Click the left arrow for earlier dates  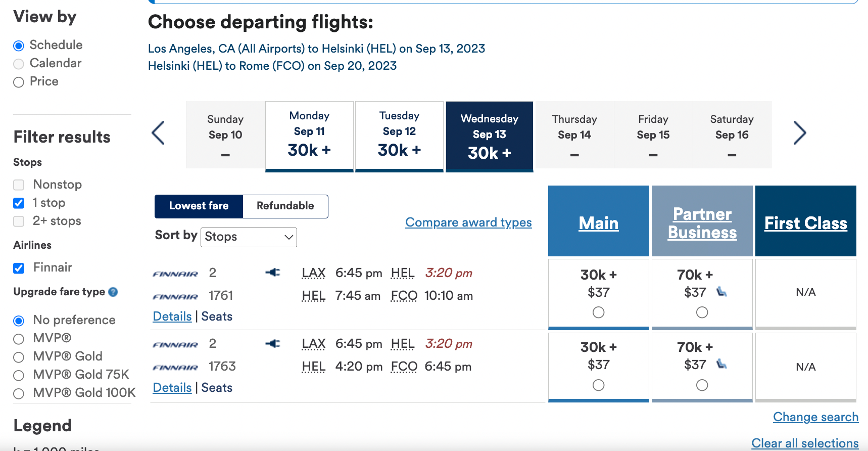click(x=158, y=133)
